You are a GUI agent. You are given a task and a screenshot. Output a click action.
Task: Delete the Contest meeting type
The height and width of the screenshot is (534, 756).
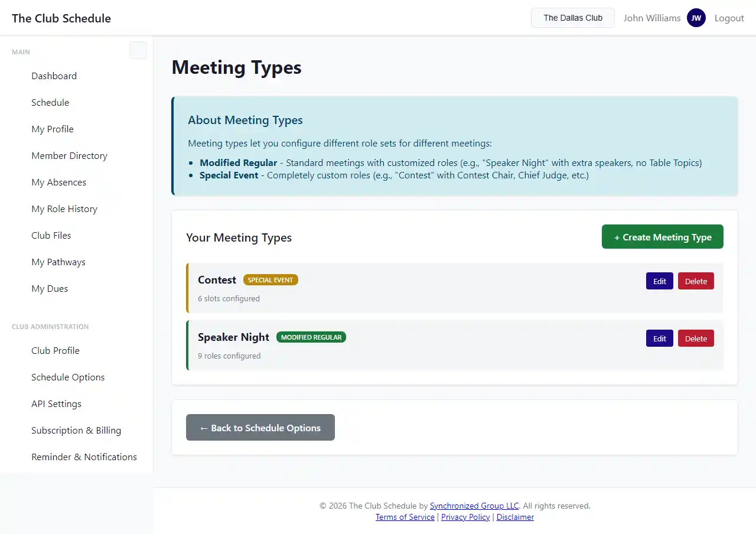(x=695, y=281)
